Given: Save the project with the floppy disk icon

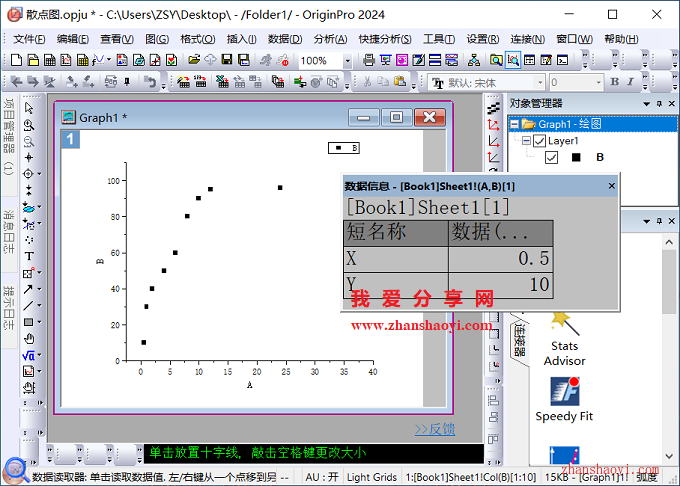Looking at the screenshot, I should (227, 60).
